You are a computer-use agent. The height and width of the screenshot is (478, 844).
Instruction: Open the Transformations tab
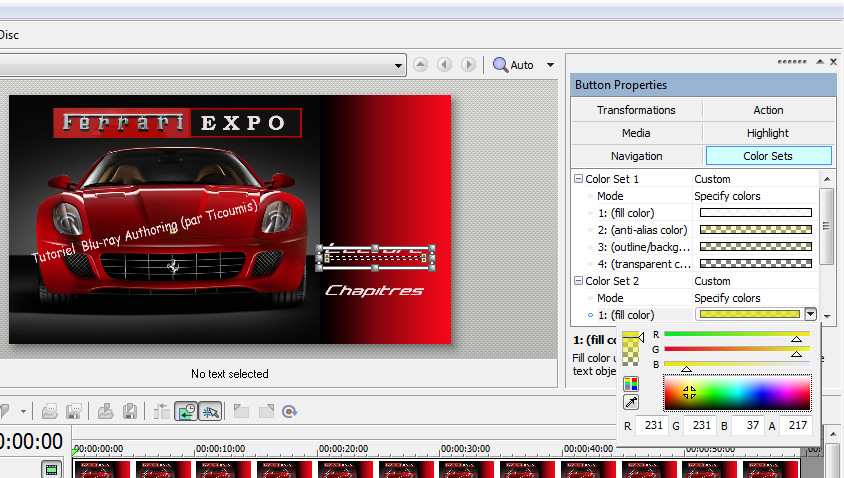coord(636,110)
